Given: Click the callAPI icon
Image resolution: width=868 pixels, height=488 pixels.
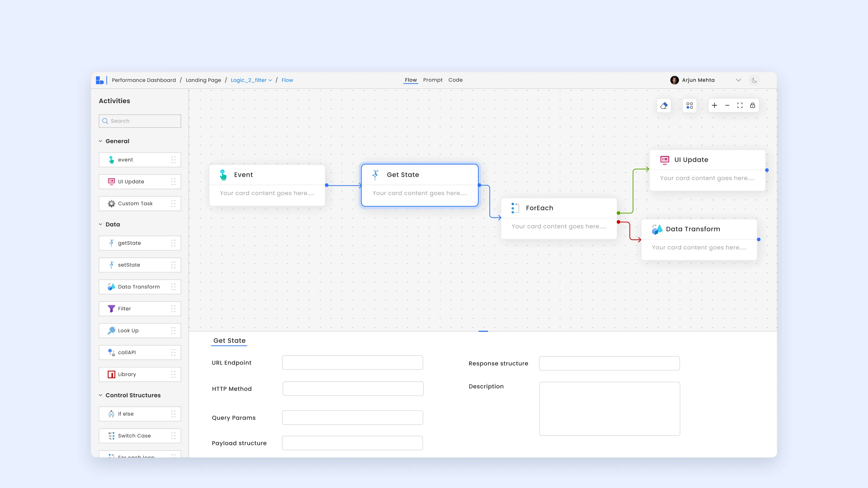Looking at the screenshot, I should pyautogui.click(x=111, y=352).
